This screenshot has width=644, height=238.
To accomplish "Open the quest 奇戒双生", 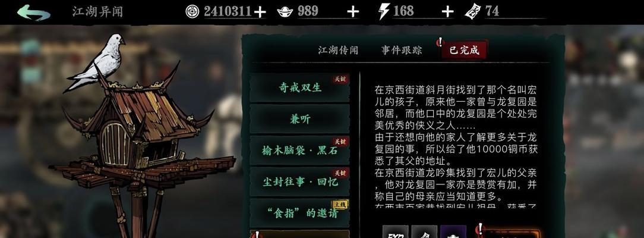I will coord(300,87).
